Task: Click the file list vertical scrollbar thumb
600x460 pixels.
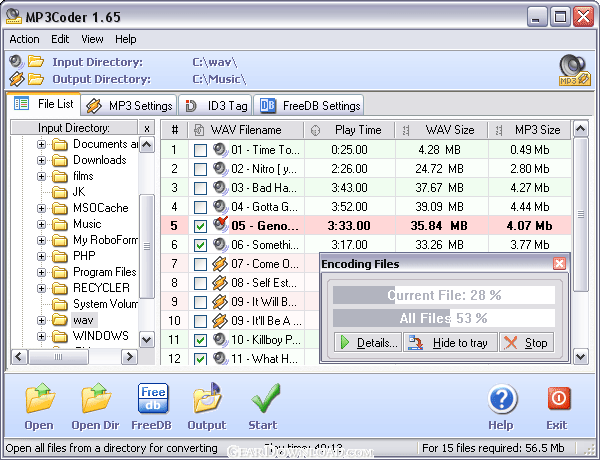Action: click(x=581, y=215)
